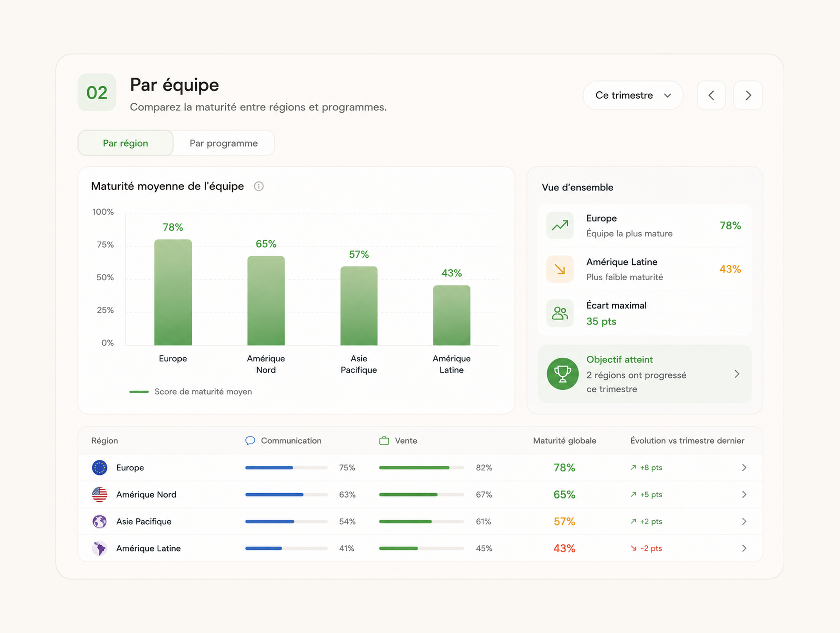
Task: Expand the Amérique Latine row chevron
Action: pos(744,548)
